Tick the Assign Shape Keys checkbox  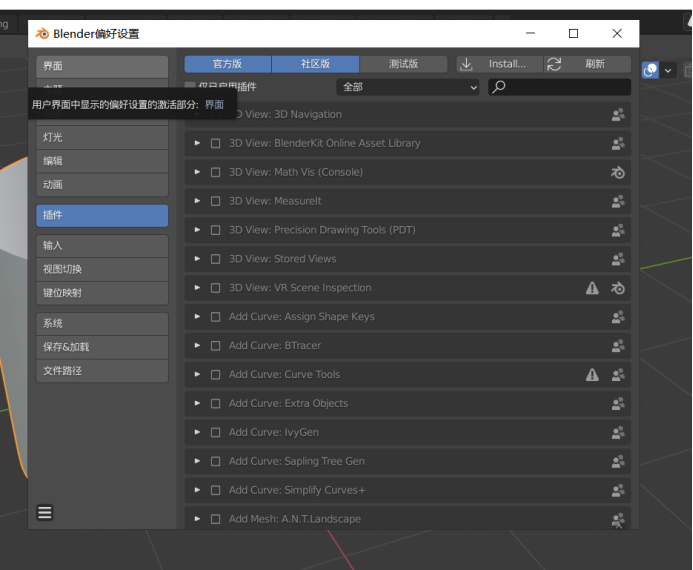pos(215,317)
